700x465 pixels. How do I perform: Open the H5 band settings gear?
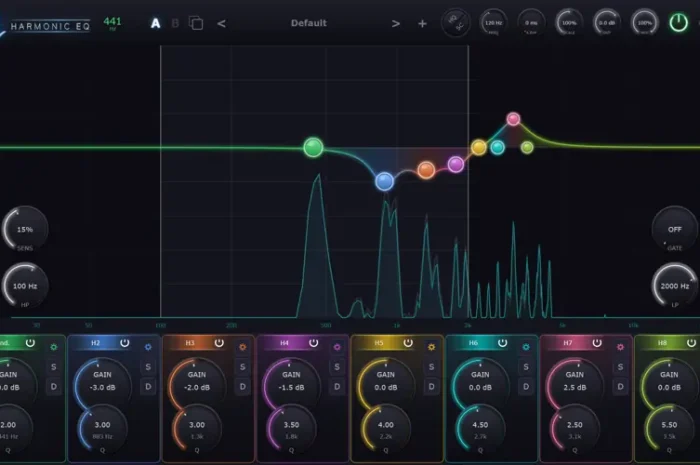(x=432, y=347)
